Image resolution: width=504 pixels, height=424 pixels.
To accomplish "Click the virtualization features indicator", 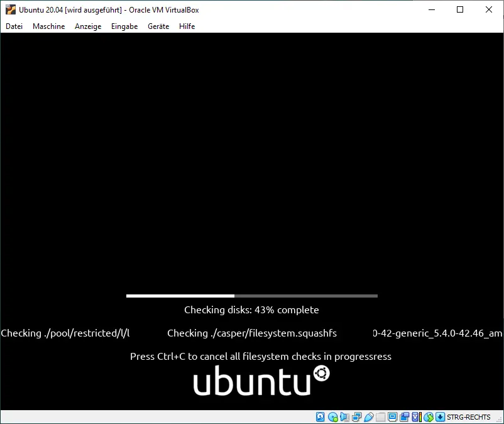I will coord(415,417).
